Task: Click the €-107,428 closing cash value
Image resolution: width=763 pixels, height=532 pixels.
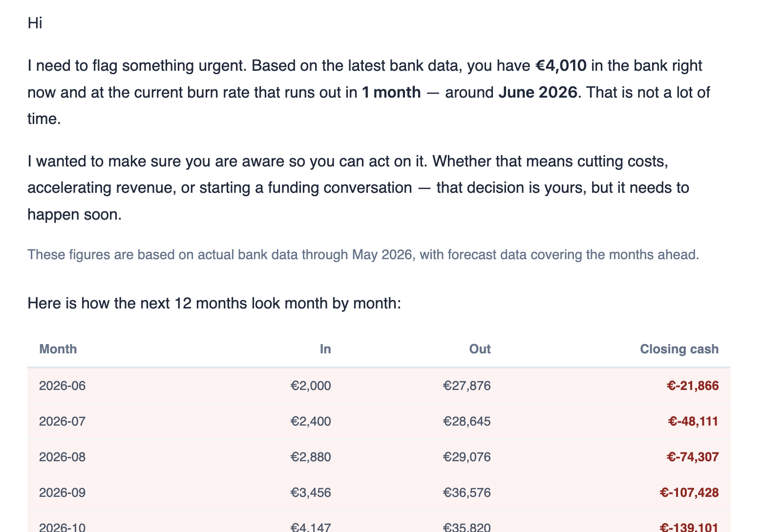Action: (x=689, y=492)
